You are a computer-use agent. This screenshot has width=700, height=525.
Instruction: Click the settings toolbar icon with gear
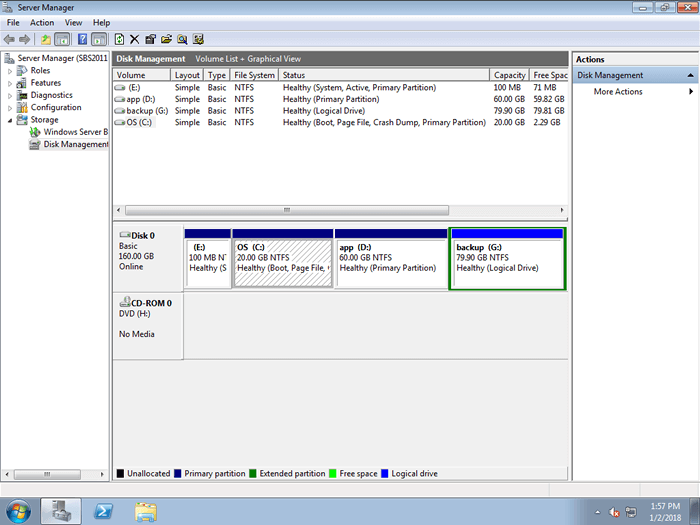(x=198, y=39)
